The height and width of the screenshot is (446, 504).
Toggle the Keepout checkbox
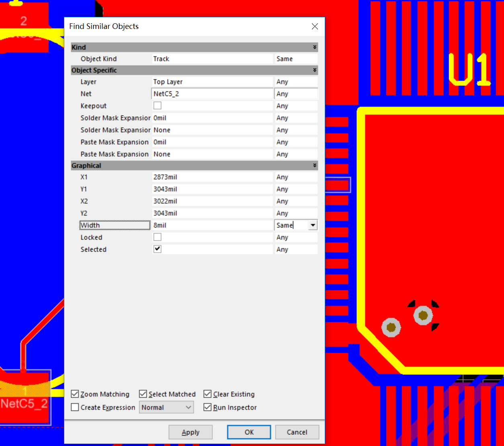coord(158,106)
